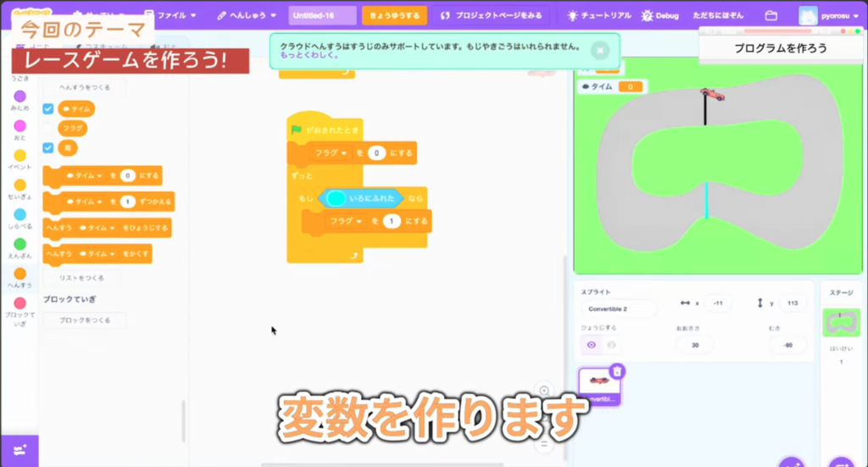Expand フラグ dropdown in the 0 にする block
Image resolution: width=868 pixels, height=467 pixels.
coord(345,153)
